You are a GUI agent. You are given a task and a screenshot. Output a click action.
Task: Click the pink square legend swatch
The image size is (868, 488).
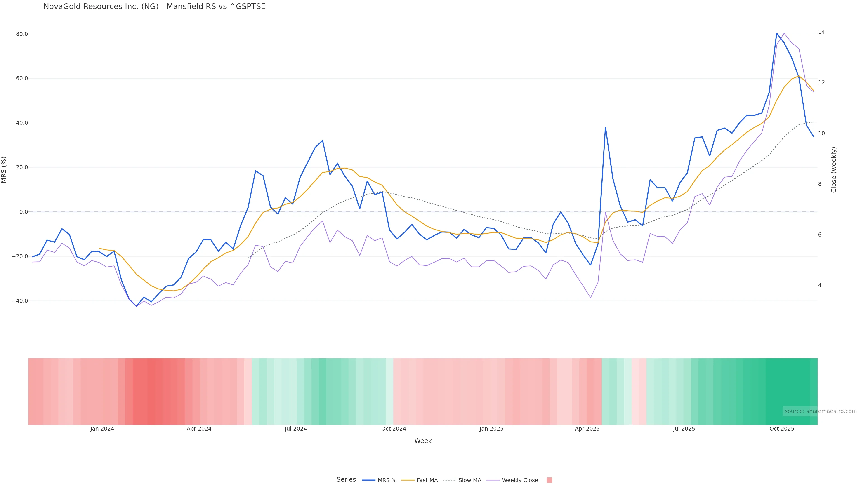click(549, 480)
